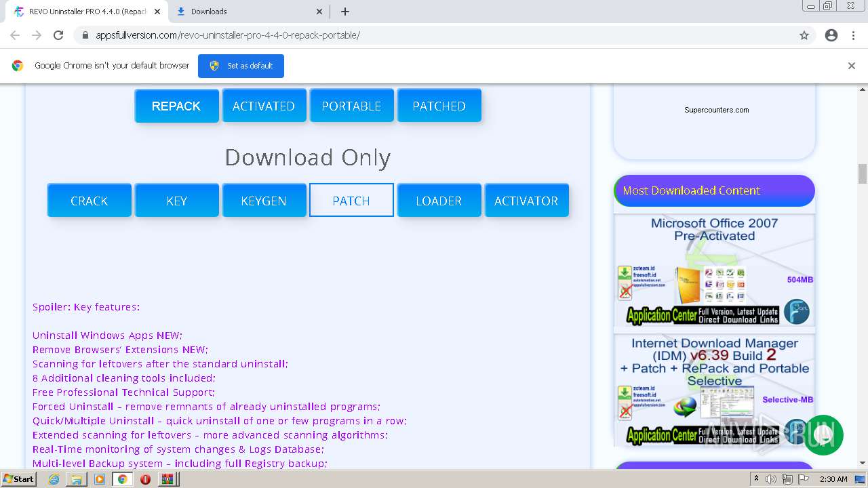The height and width of the screenshot is (488, 868).
Task: Click the Supercounters.com link
Action: click(x=717, y=110)
